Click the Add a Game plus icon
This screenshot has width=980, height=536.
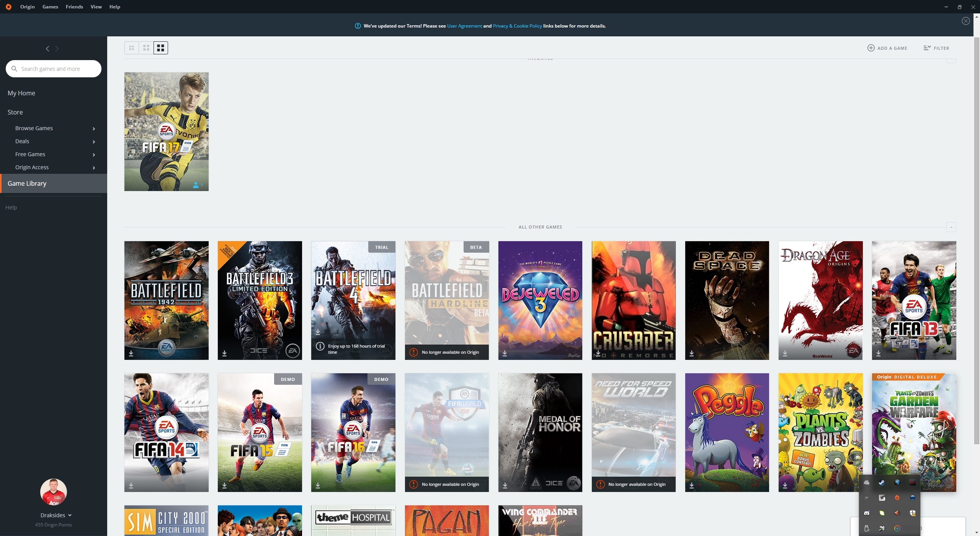[x=871, y=48]
